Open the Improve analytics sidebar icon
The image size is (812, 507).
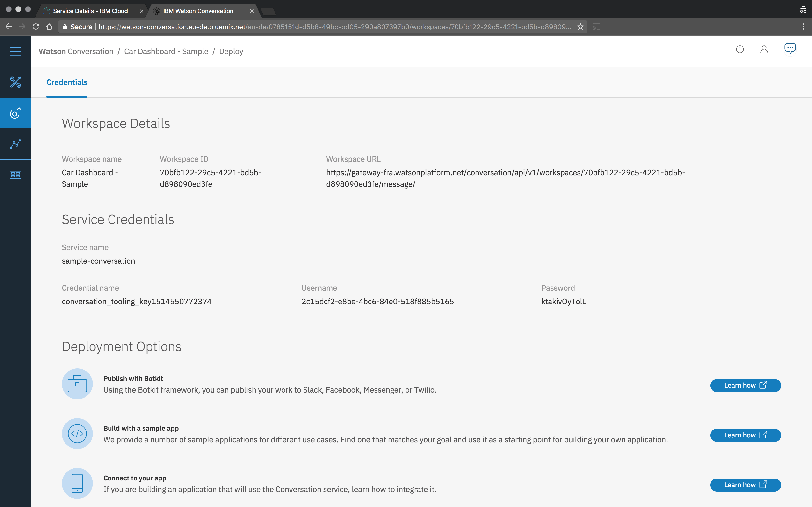pyautogui.click(x=15, y=144)
